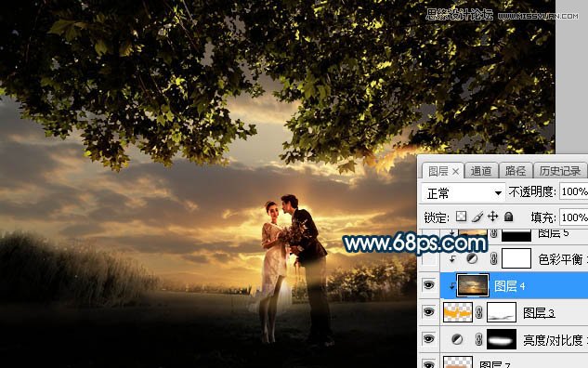Switch to the 路径 tab

[516, 171]
